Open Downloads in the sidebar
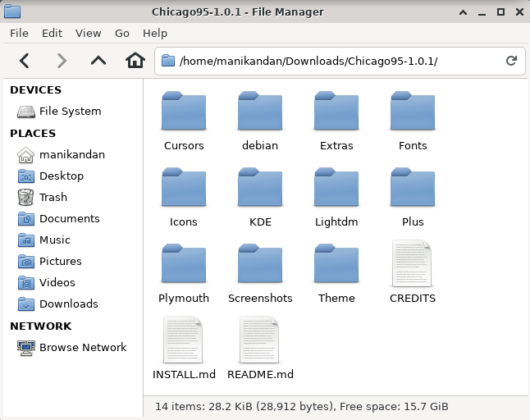Image resolution: width=530 pixels, height=420 pixels. [68, 304]
